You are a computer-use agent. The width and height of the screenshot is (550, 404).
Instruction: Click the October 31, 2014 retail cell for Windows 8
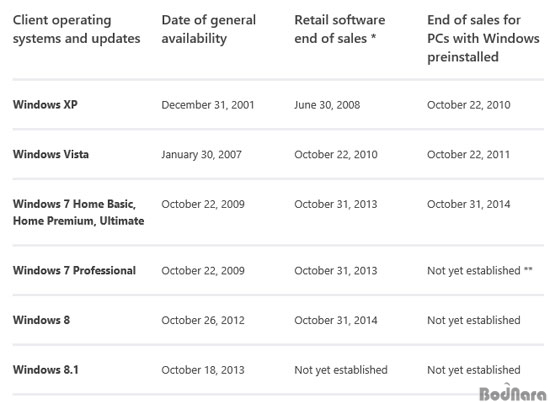tap(336, 320)
